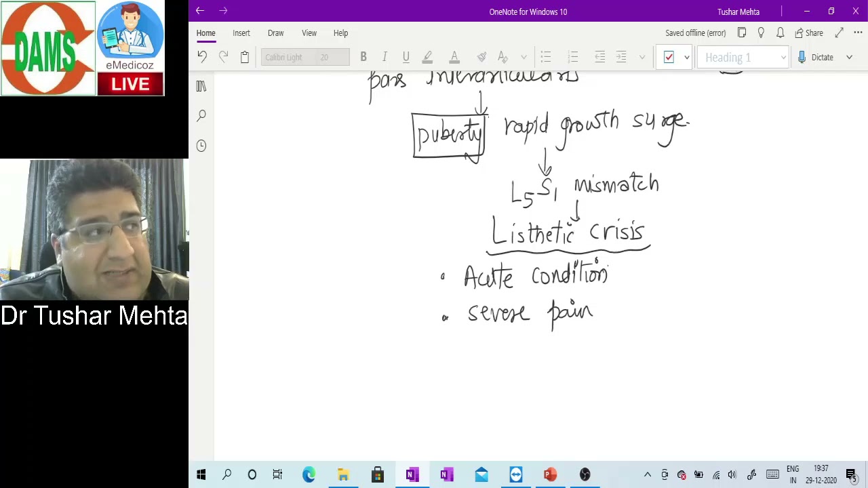Click the lightbulb Tell Me icon

(x=761, y=33)
